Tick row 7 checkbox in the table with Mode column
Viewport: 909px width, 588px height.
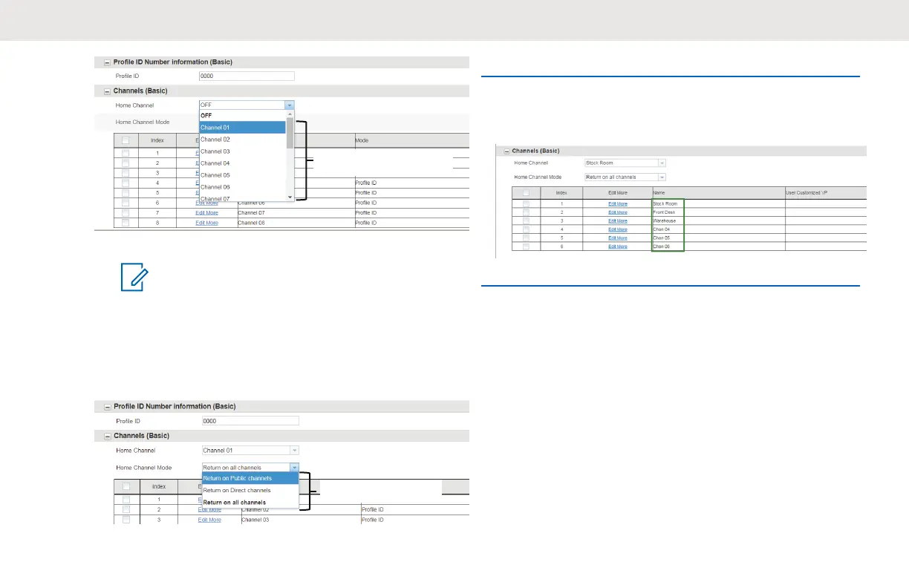126,213
